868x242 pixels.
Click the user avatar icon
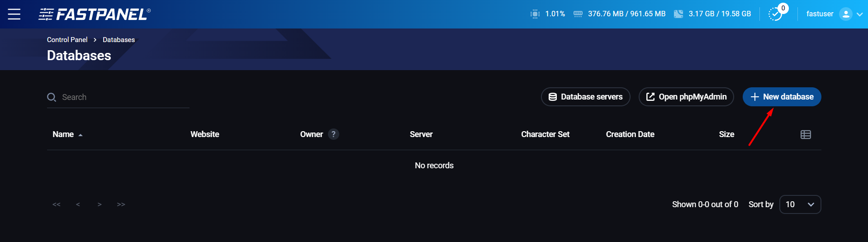pos(845,14)
